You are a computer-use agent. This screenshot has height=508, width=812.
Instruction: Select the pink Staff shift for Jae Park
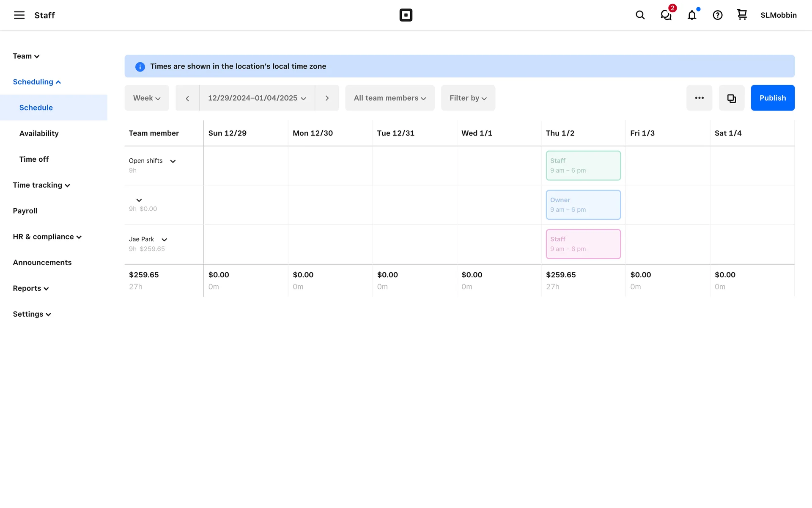583,244
